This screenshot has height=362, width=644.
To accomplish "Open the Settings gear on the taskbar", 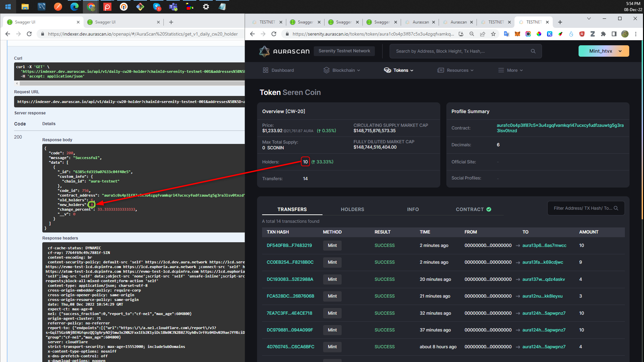I will [x=206, y=7].
